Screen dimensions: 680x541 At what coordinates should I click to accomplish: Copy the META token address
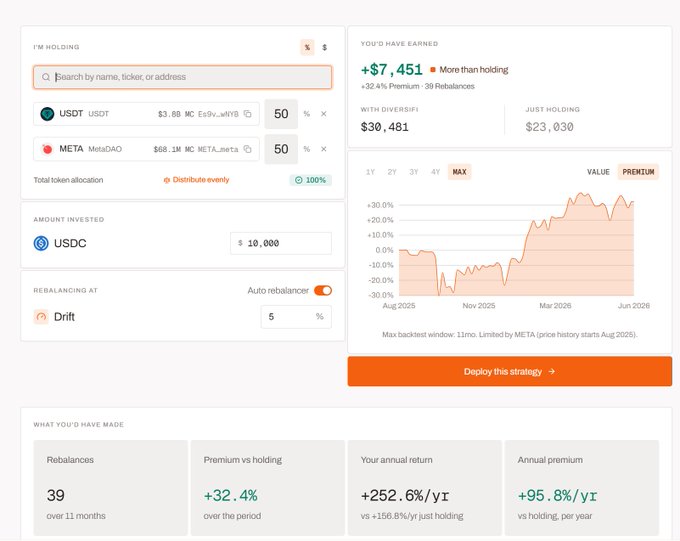pyautogui.click(x=248, y=149)
